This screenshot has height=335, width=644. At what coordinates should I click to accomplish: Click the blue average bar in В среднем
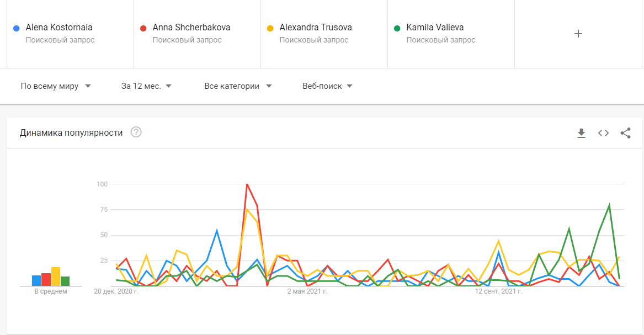coord(36,280)
